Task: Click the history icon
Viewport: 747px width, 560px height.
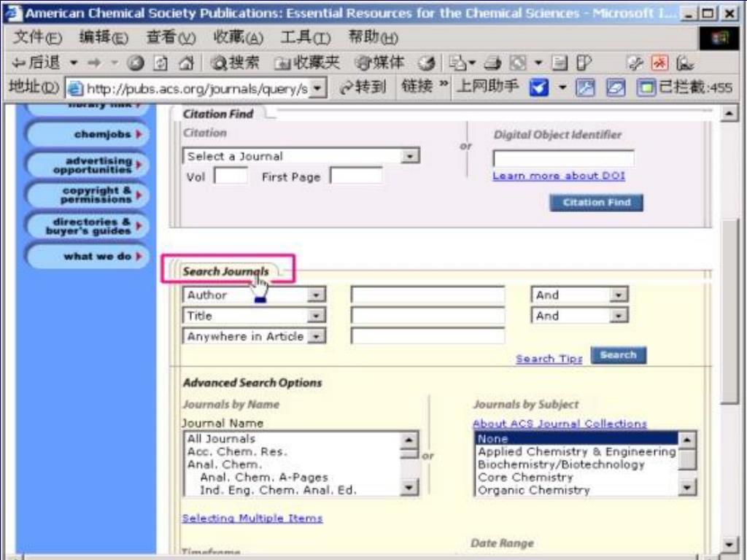Action: tap(426, 63)
